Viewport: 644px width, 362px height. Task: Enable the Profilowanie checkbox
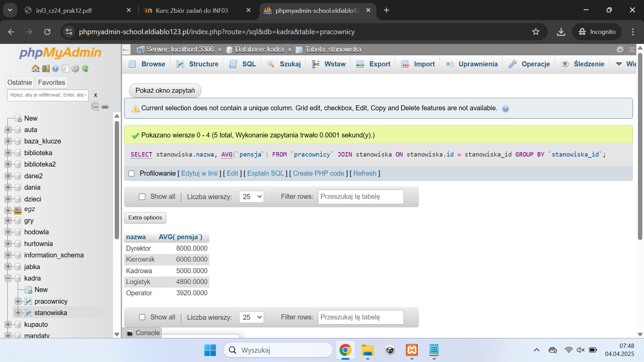click(131, 174)
